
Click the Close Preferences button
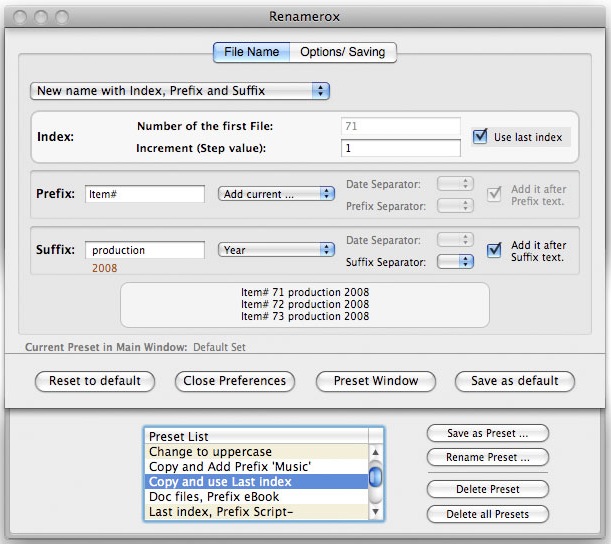point(235,381)
